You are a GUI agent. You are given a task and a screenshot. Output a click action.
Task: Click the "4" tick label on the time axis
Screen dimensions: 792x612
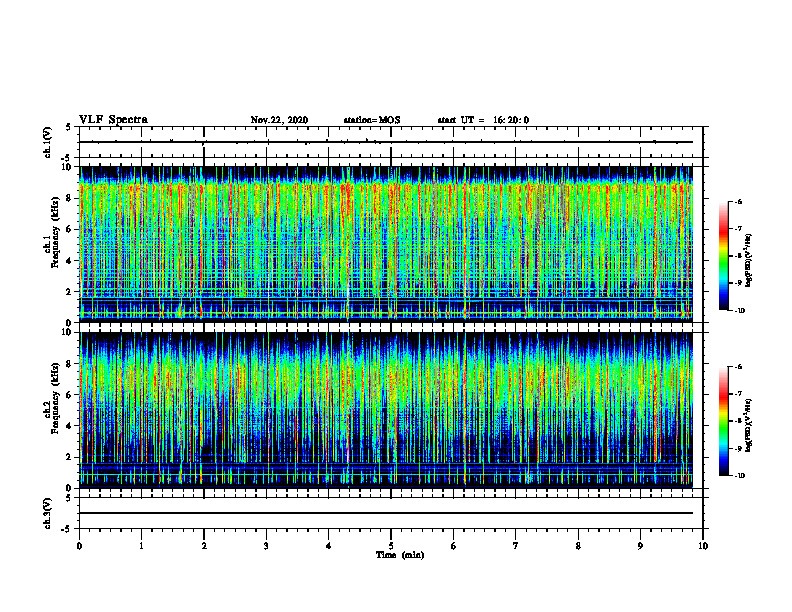click(x=329, y=546)
